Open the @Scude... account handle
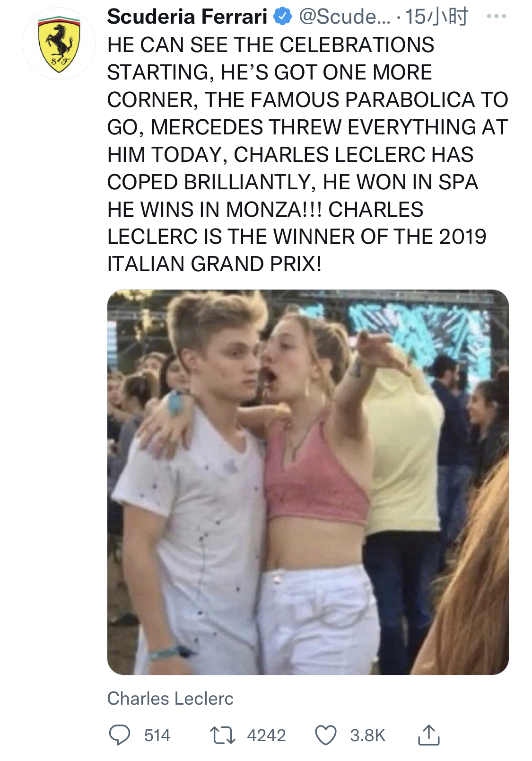Screen dimensions: 532x761 pos(345,17)
